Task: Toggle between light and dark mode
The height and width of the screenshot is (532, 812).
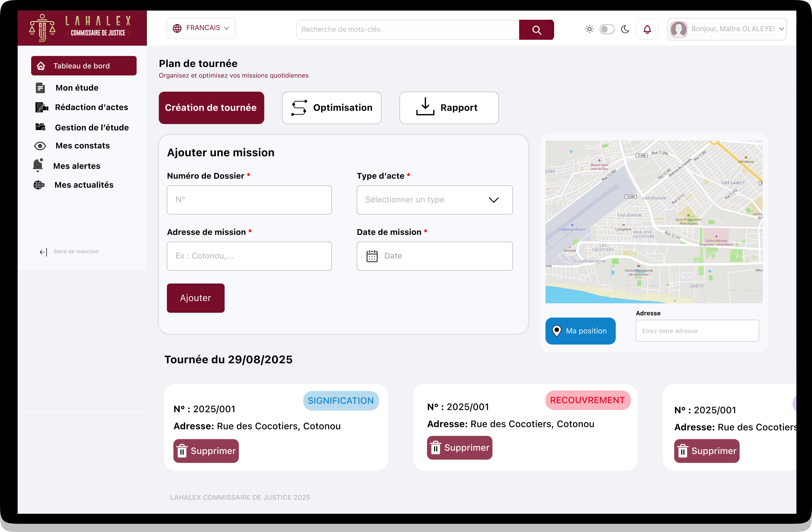Action: (x=607, y=29)
